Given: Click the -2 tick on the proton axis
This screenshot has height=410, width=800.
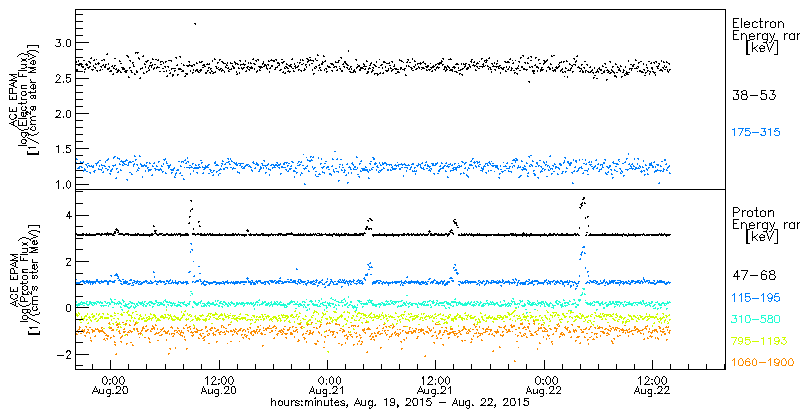Looking at the screenshot, I should (x=62, y=354).
